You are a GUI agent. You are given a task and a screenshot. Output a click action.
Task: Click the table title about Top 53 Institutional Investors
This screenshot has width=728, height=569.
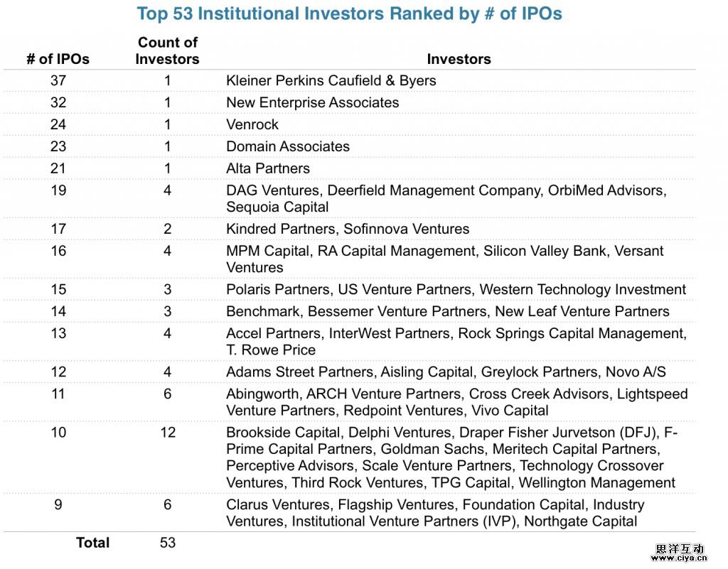click(349, 13)
